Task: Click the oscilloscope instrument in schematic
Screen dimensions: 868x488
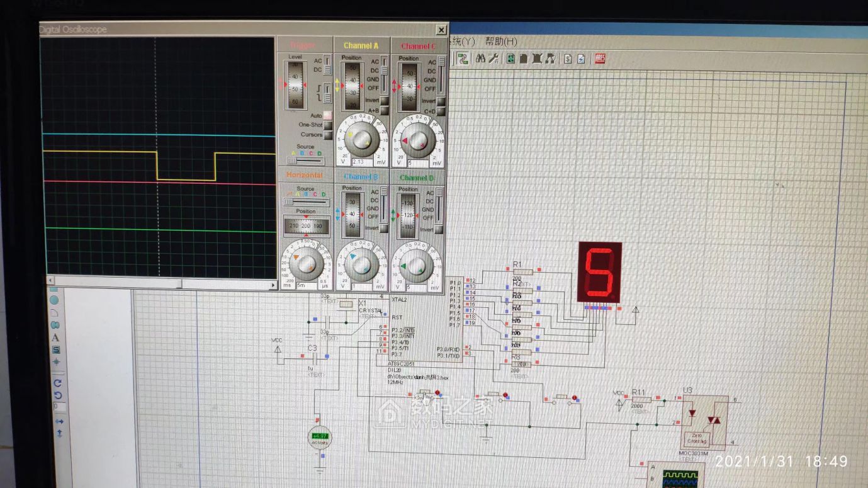Action: (675, 474)
